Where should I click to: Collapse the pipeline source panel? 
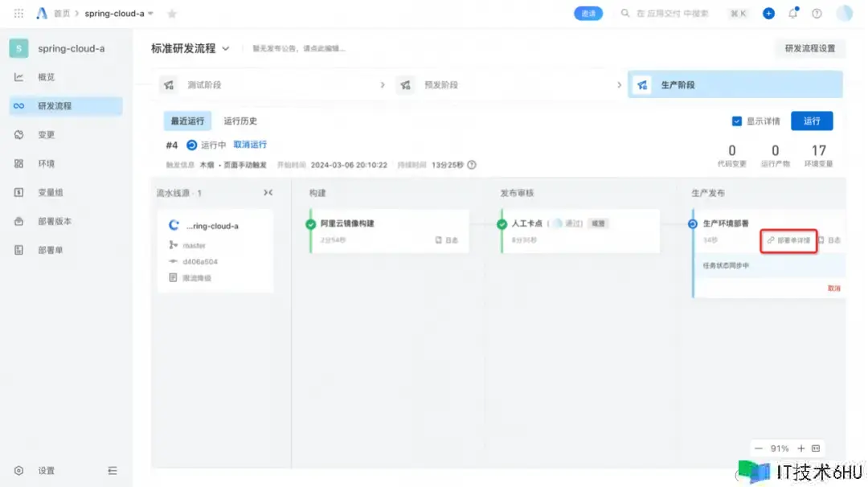pos(268,193)
